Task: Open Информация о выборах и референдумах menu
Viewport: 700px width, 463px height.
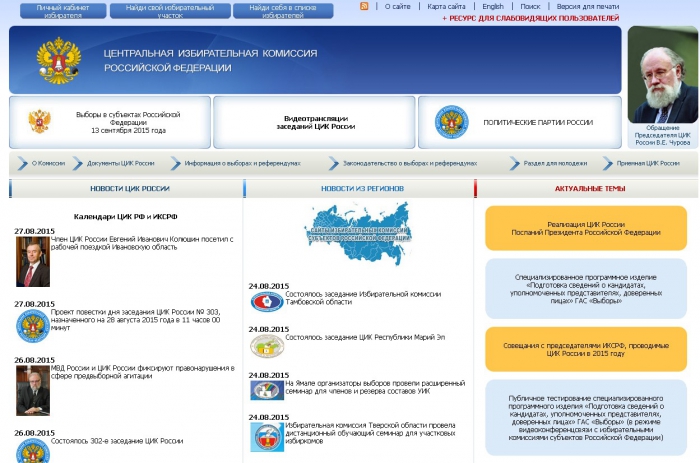Action: click(242, 163)
